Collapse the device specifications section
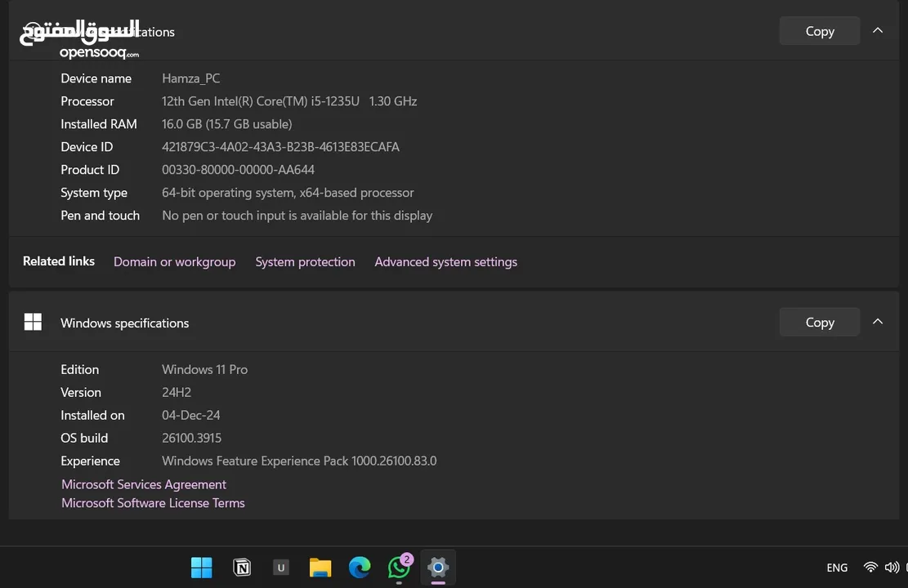908x588 pixels. coord(878,31)
